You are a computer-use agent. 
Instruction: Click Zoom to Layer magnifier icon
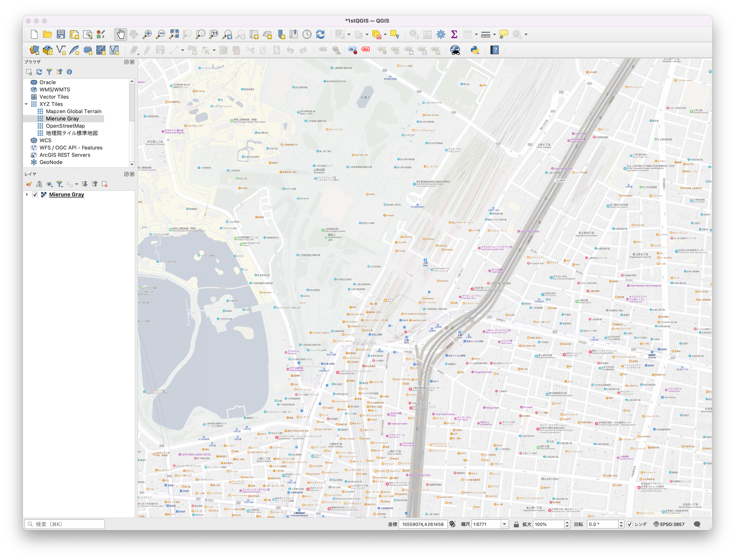[200, 34]
